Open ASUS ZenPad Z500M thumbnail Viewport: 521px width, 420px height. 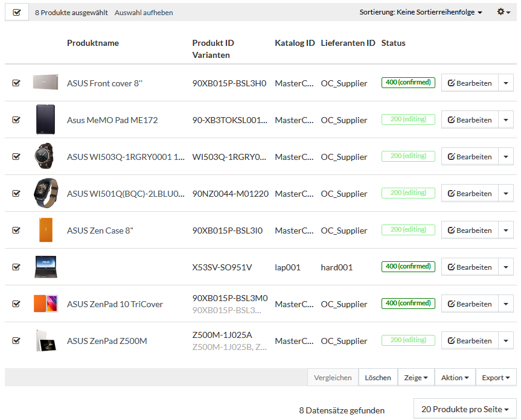[46, 340]
